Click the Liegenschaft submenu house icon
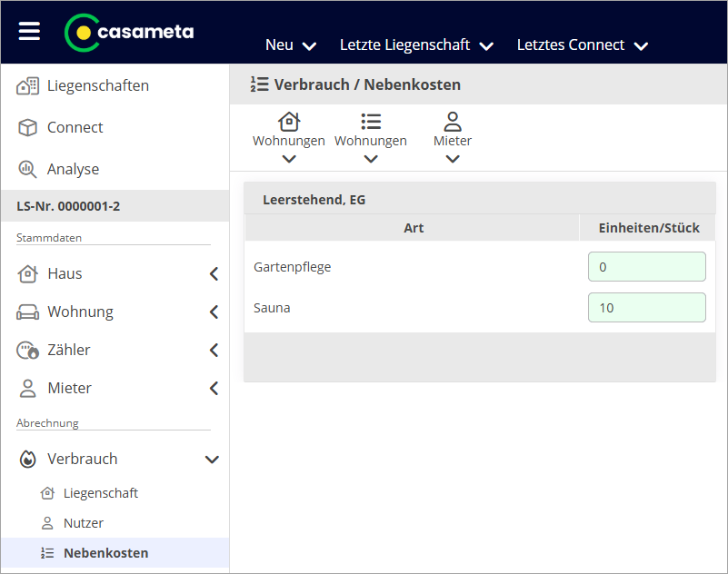This screenshot has height=574, width=728. pos(47,493)
